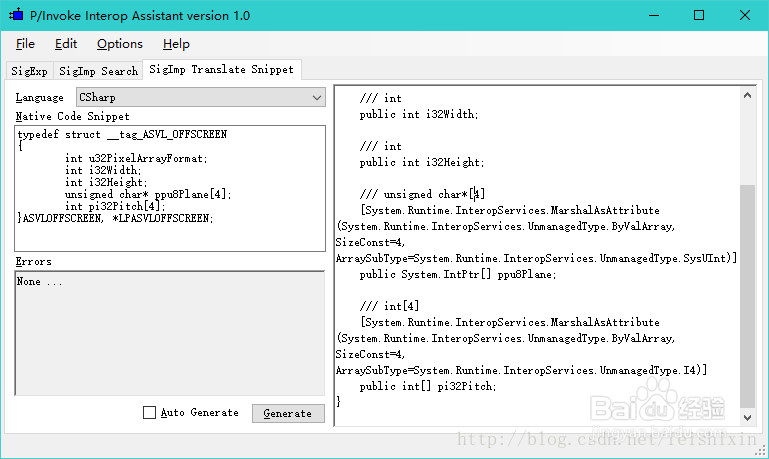Click inside the Native Code Snippet box

click(x=170, y=188)
